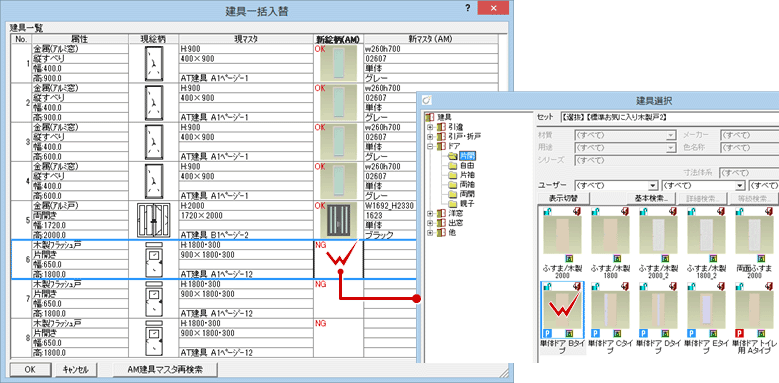
Task: Expand the 洋窓 tree node
Action: point(430,213)
